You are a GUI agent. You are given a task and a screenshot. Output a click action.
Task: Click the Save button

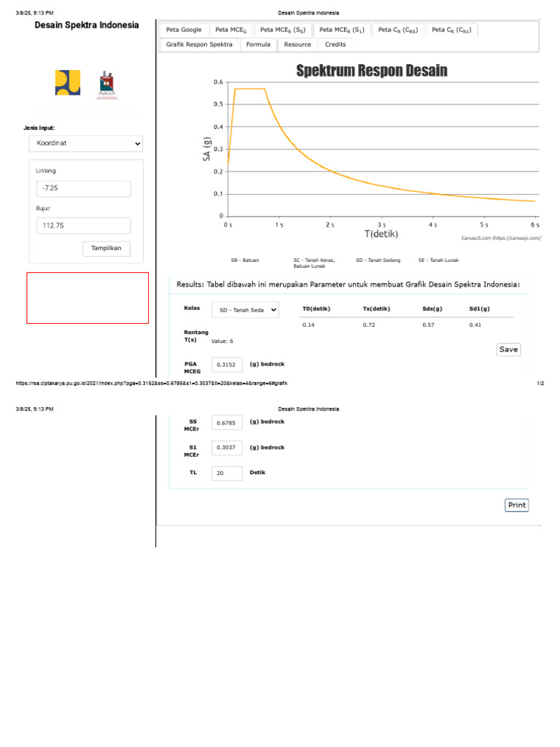508,349
